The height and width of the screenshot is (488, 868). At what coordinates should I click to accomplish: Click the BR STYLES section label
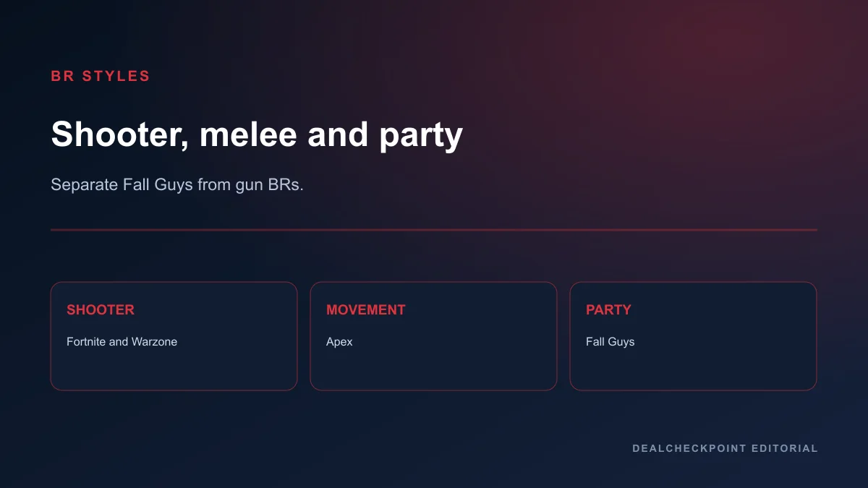pyautogui.click(x=101, y=76)
